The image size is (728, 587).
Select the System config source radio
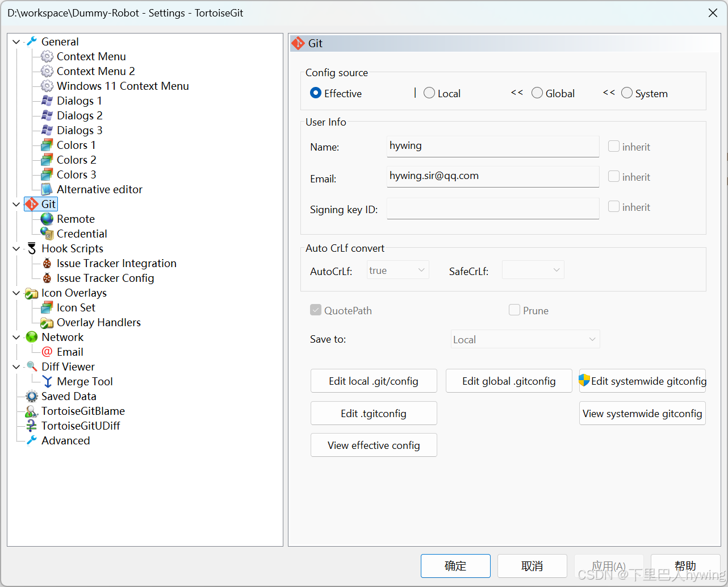[627, 93]
